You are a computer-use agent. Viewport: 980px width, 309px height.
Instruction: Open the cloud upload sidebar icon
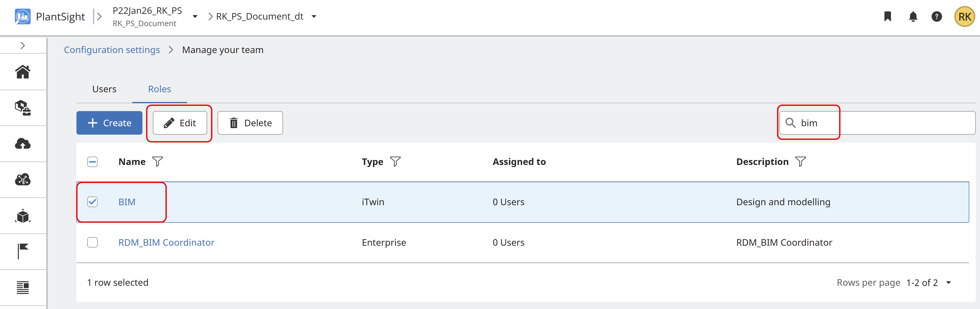coord(23,144)
